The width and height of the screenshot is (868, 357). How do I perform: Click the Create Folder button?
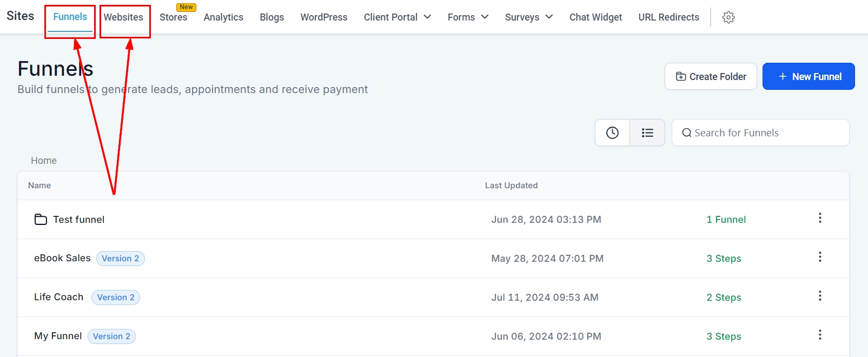711,77
